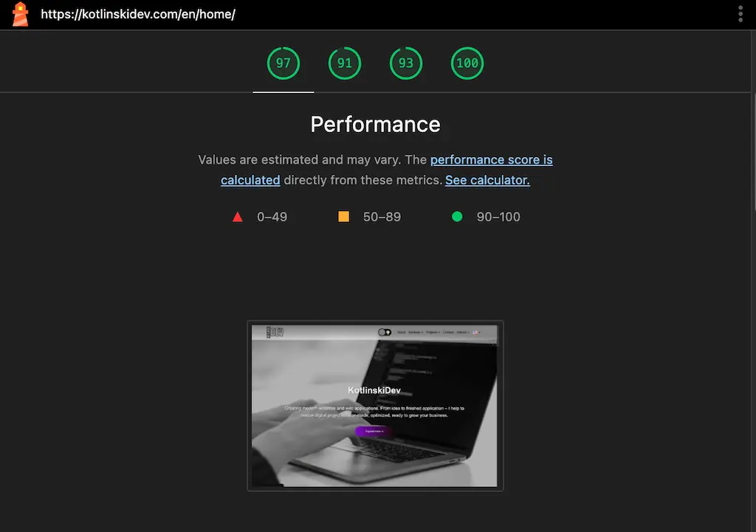Click the orange square 50–89 legend icon
This screenshot has width=756, height=532.
(344, 216)
